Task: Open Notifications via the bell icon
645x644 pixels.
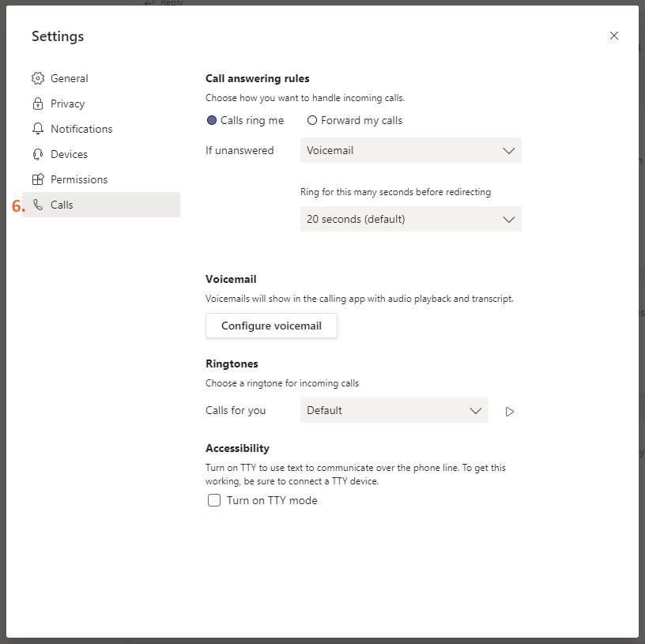Action: pos(37,129)
